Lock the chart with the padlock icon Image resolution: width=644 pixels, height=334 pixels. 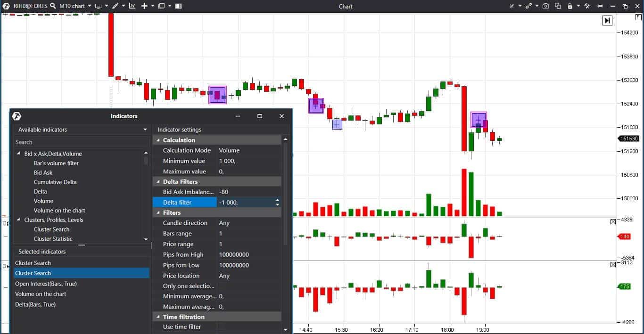tap(570, 6)
